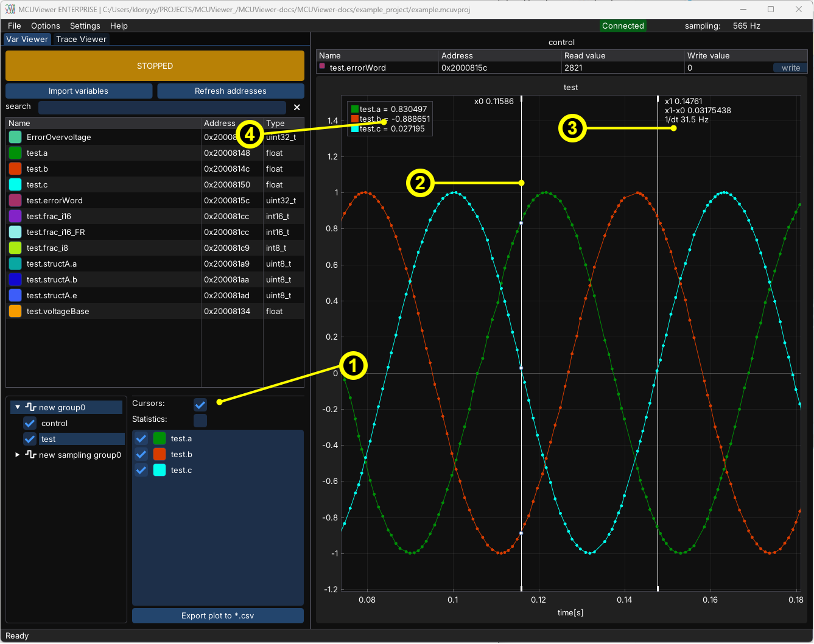814x644 pixels.
Task: Clear the search field with X icon
Action: pyautogui.click(x=297, y=107)
